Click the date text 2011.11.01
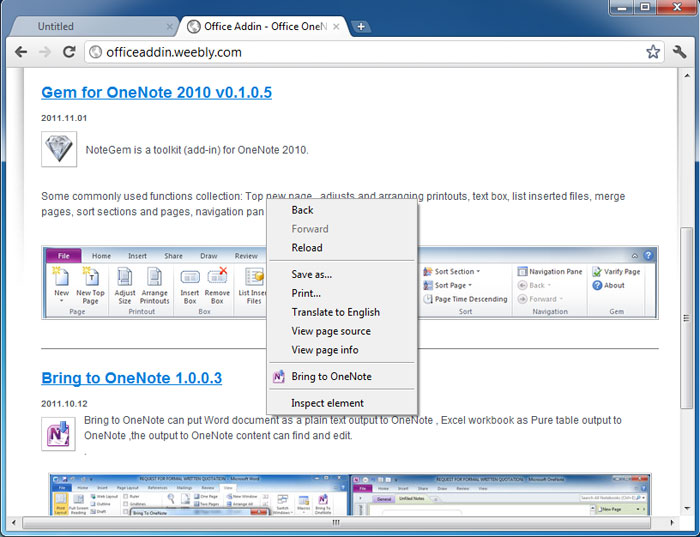This screenshot has width=700, height=537. (x=64, y=118)
